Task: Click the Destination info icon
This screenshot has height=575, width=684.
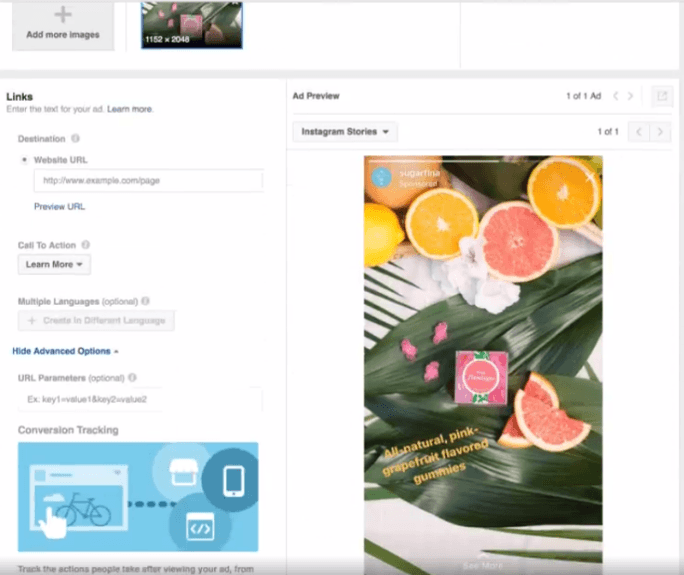Action: [75, 138]
